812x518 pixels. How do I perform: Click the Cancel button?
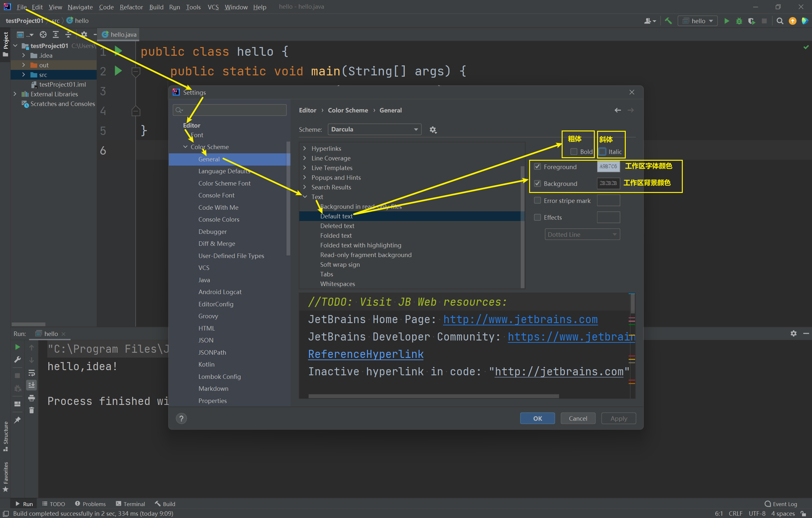pyautogui.click(x=578, y=418)
